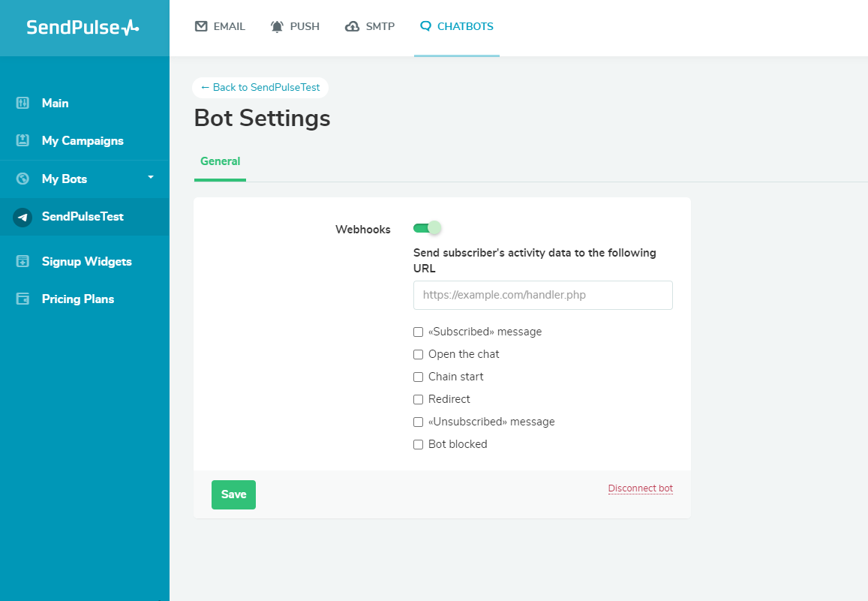Click the Telegram icon beside SendPulseTest
The height and width of the screenshot is (601, 868).
tap(23, 217)
